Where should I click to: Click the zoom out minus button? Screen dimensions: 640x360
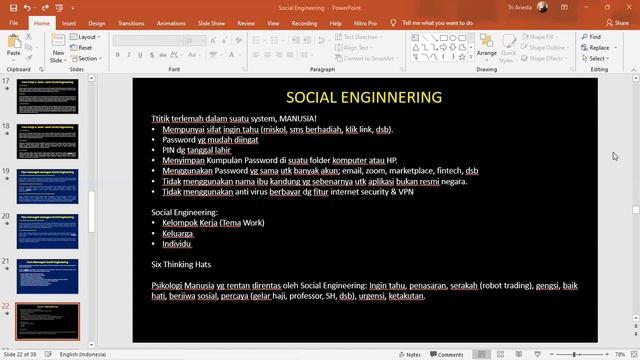pos(552,354)
